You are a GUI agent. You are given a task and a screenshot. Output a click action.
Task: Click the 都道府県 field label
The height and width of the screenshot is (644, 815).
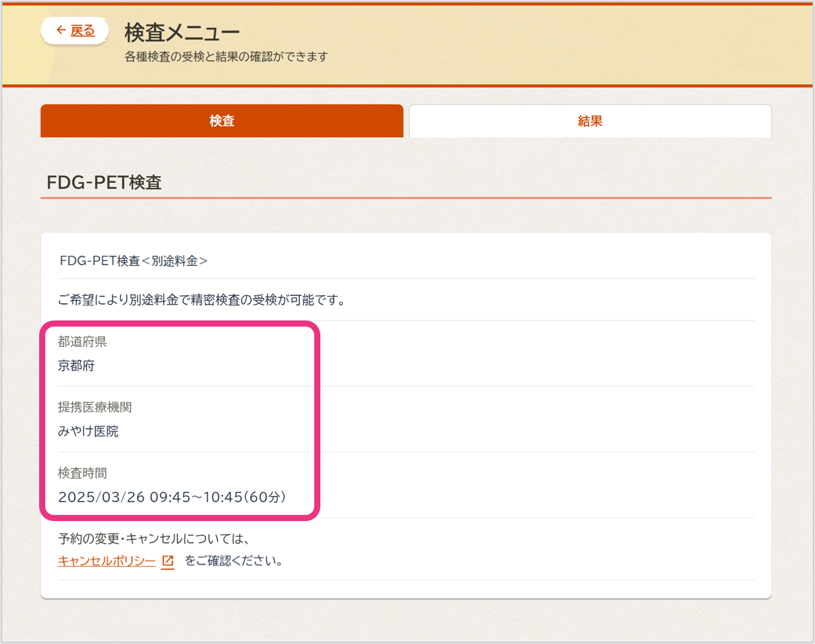(x=82, y=342)
